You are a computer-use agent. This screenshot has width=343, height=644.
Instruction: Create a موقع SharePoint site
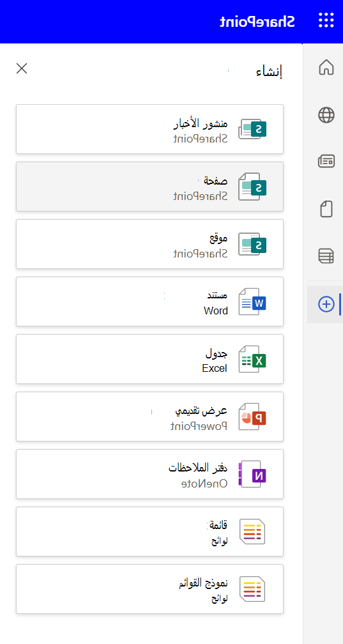click(x=149, y=244)
